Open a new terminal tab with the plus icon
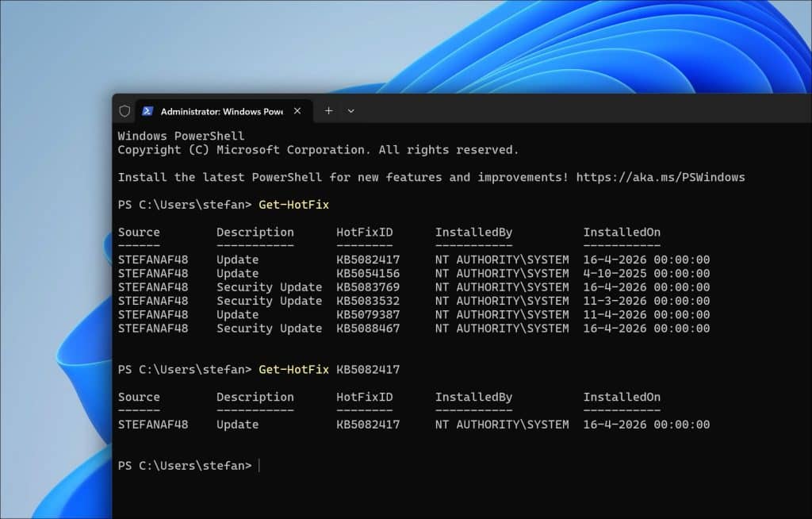The width and height of the screenshot is (812, 519). click(x=328, y=111)
